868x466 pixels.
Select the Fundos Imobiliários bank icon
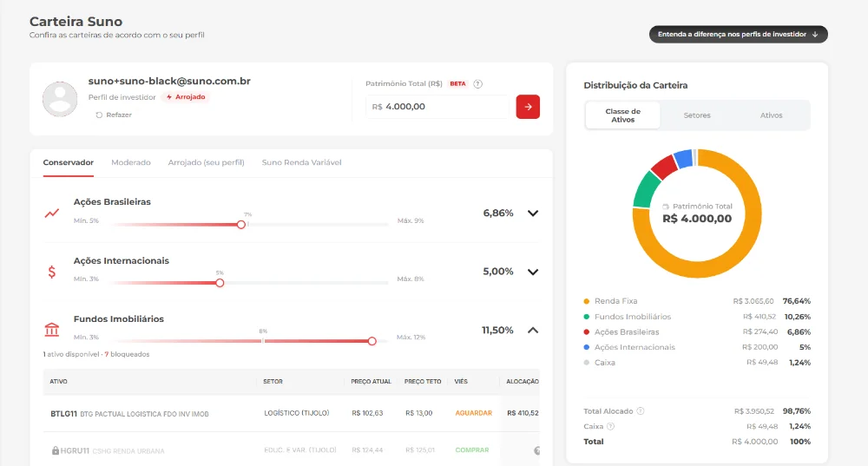[51, 330]
